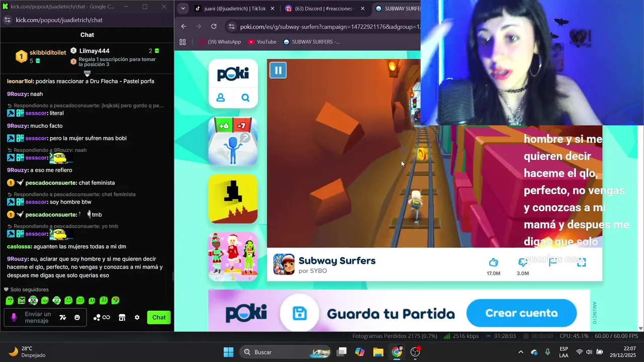This screenshot has height=362, width=644.
Task: Send message with green Chat button
Action: point(159,317)
